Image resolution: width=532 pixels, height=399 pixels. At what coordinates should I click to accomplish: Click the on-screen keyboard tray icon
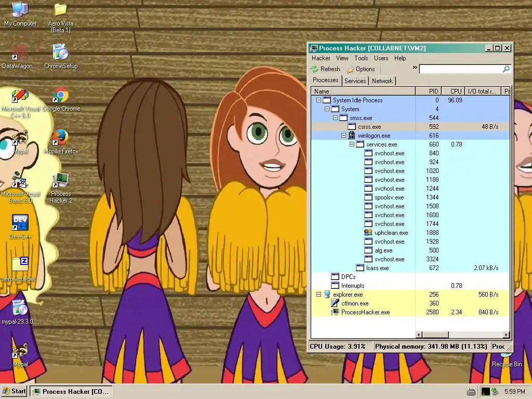(x=471, y=392)
